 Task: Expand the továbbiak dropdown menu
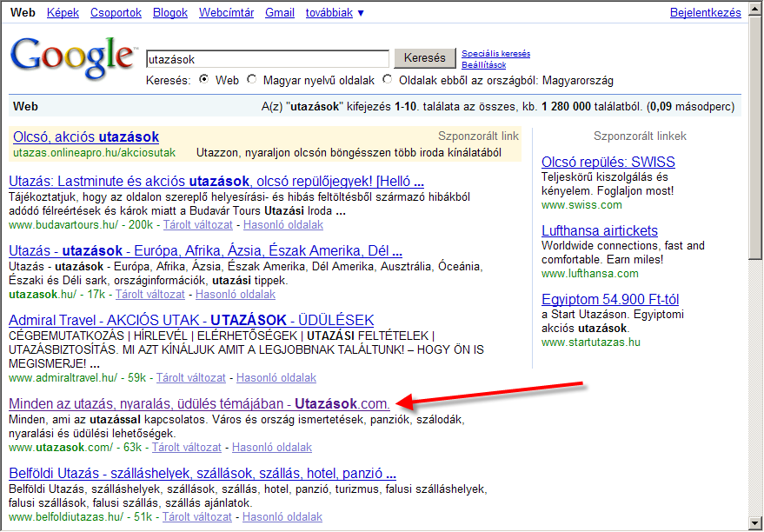[335, 13]
